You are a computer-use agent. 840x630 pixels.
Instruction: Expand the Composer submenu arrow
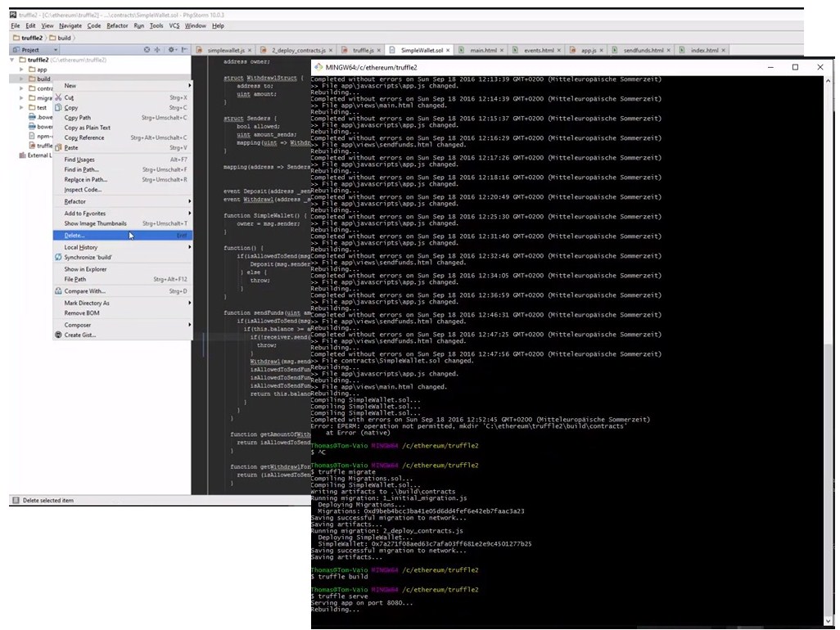pyautogui.click(x=189, y=325)
